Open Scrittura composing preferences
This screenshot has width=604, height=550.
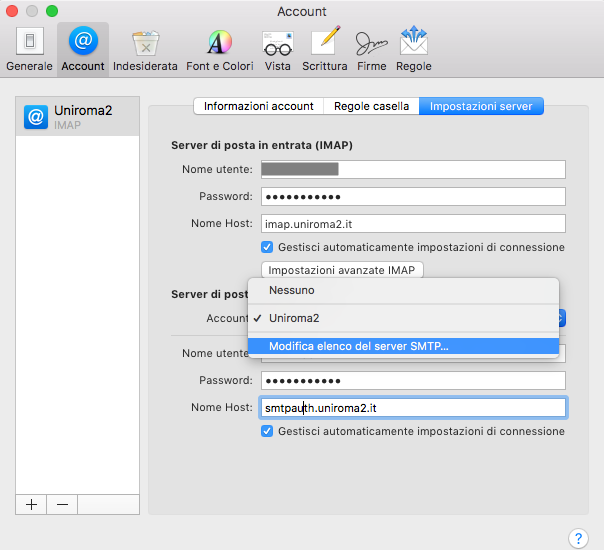(325, 49)
